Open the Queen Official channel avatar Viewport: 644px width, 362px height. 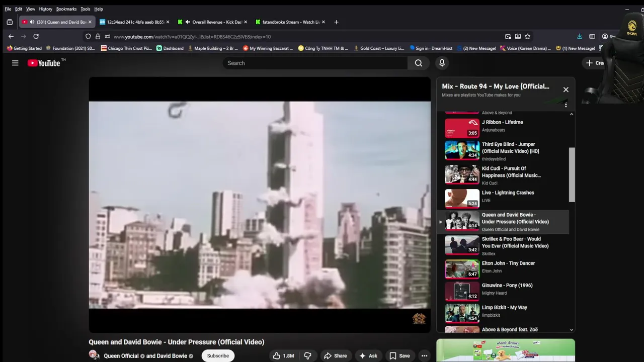[94, 355]
